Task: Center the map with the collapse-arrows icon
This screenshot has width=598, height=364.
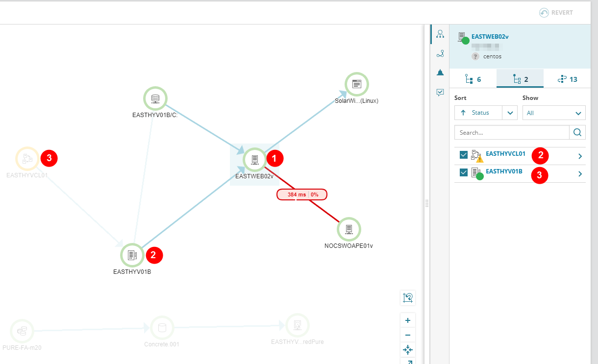Action: (x=408, y=349)
